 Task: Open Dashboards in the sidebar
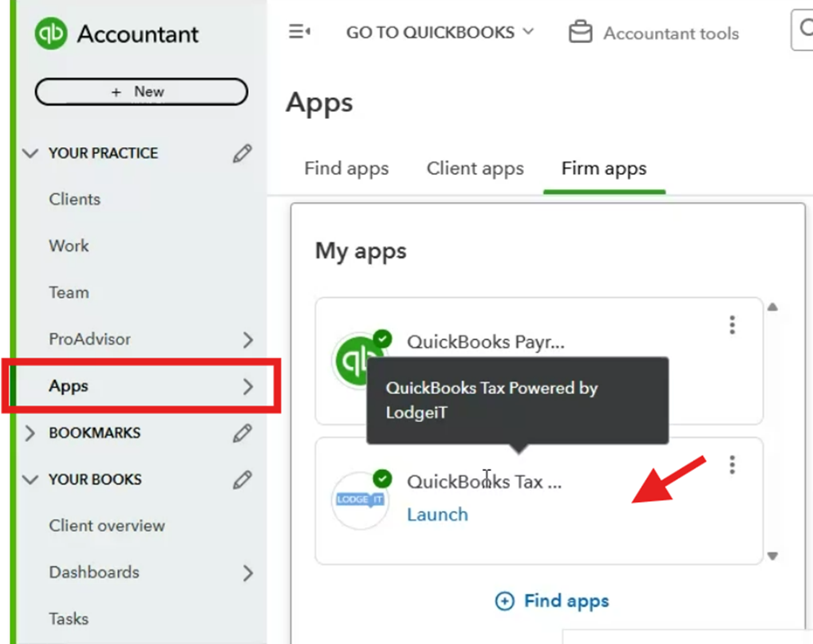(x=94, y=572)
